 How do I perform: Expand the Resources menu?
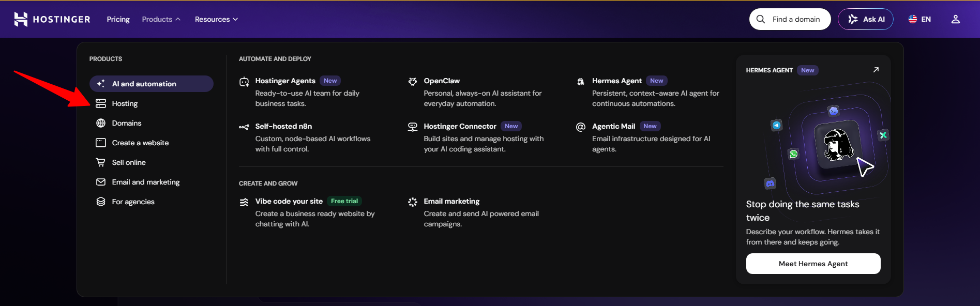point(216,19)
